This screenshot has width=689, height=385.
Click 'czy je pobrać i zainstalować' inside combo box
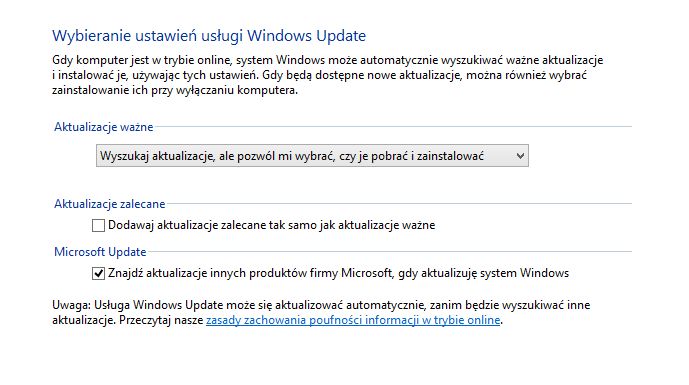coord(411,156)
